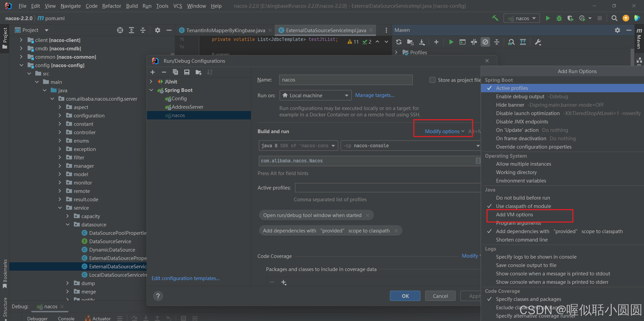Toggle Maven skip tests mode

(485, 42)
